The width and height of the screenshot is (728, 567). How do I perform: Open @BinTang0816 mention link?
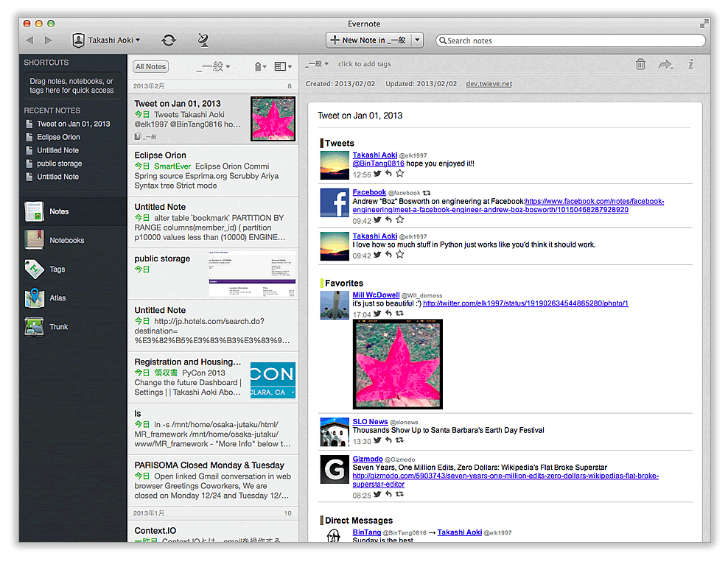[378, 163]
